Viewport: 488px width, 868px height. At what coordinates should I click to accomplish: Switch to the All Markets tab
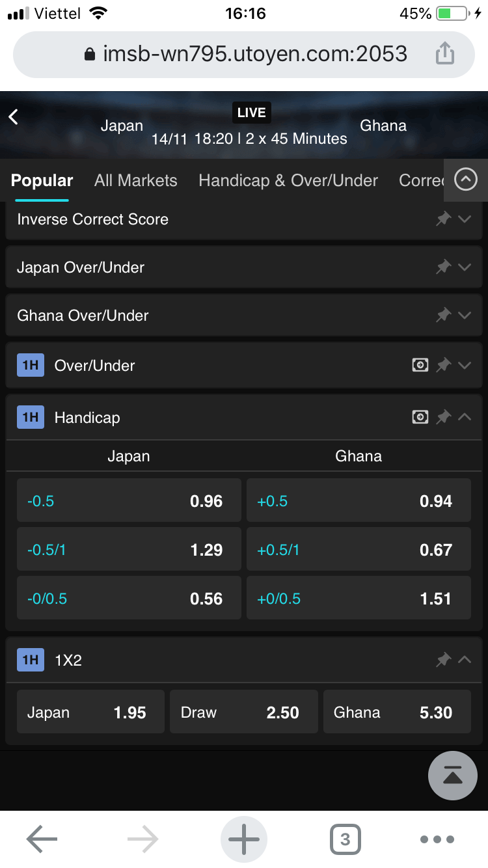(x=135, y=180)
